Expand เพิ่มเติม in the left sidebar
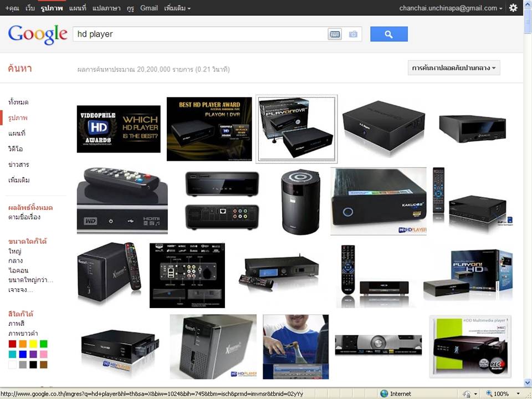 [19, 180]
